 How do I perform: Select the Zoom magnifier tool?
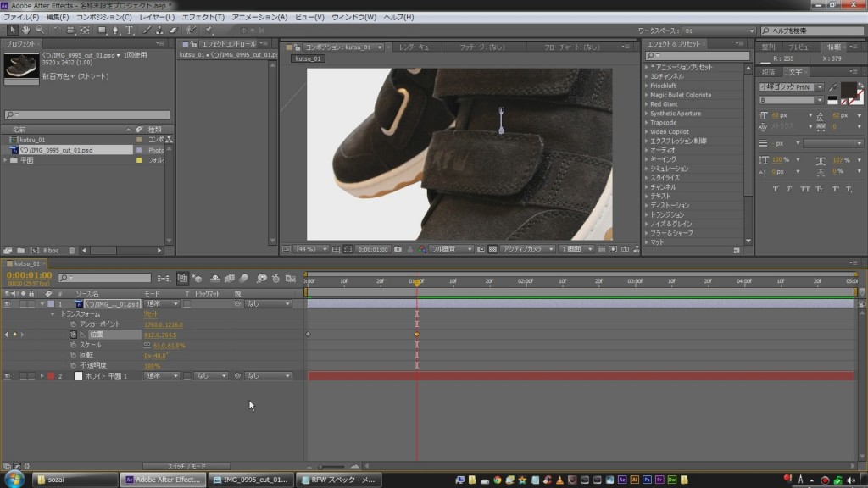(x=40, y=30)
